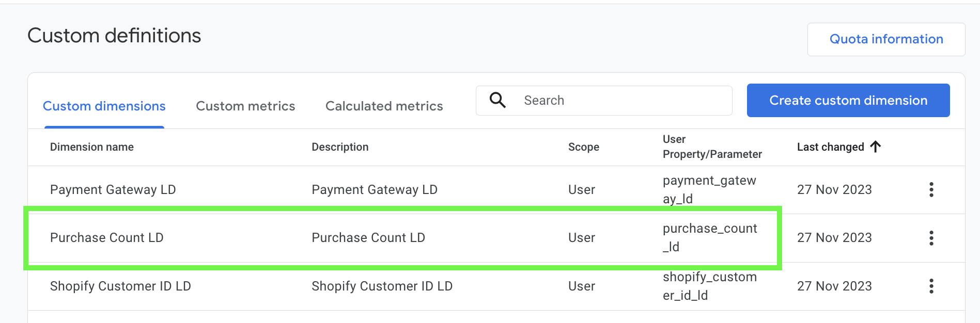Select the Purchase Count LD dimension name

[x=107, y=238]
